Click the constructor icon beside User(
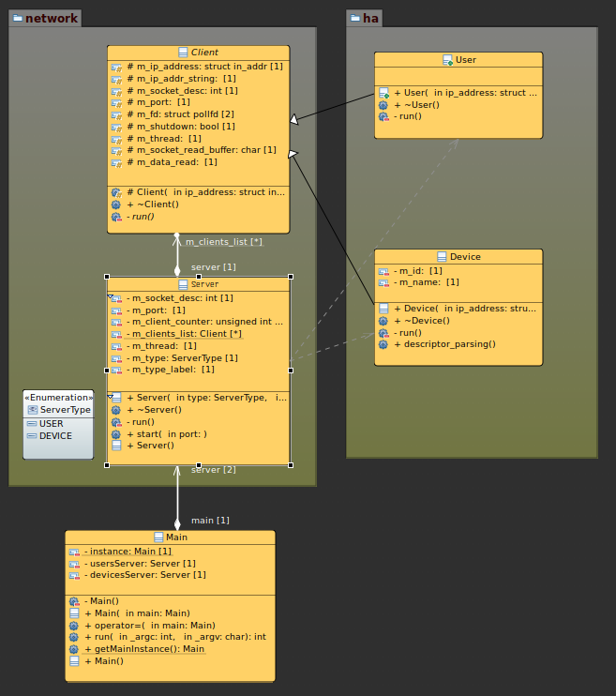The width and height of the screenshot is (616, 696). click(x=383, y=93)
